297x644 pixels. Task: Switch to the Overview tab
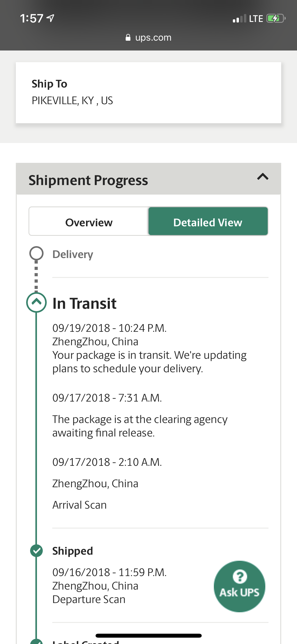tap(89, 222)
